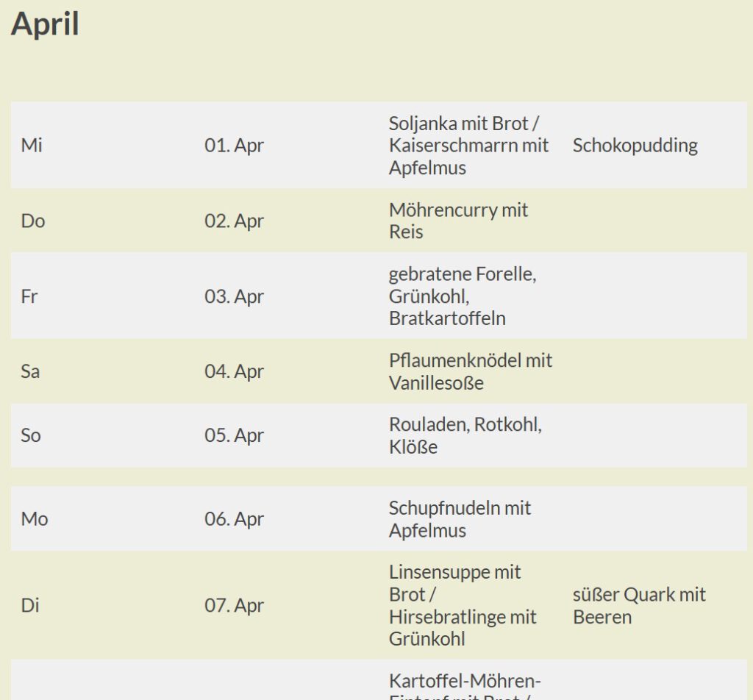Click the Linsensuppe mit Brot entry
This screenshot has width=753, height=700.
(x=454, y=583)
